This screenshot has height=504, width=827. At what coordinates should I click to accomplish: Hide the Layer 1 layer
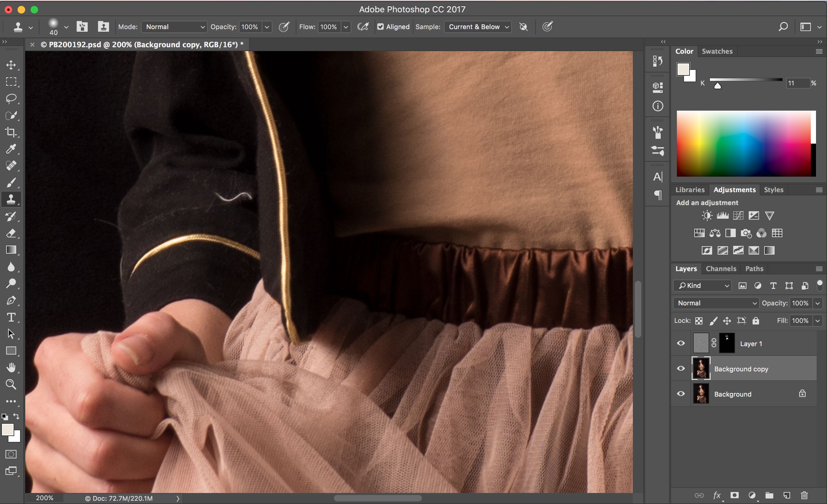pyautogui.click(x=681, y=343)
